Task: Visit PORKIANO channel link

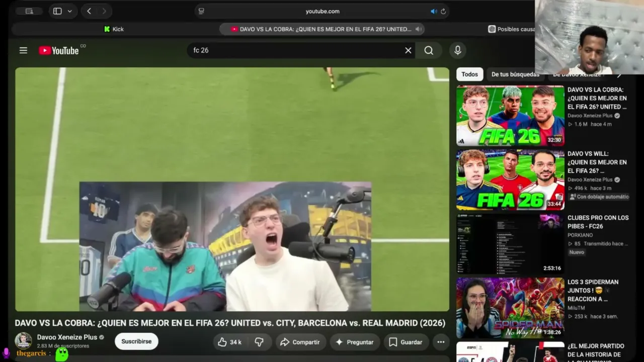Action: (x=580, y=235)
